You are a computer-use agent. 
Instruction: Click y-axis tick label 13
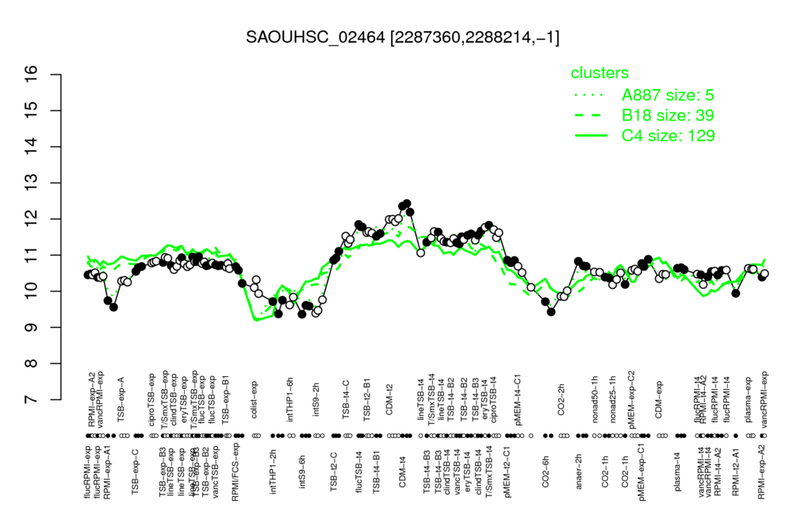[31, 183]
